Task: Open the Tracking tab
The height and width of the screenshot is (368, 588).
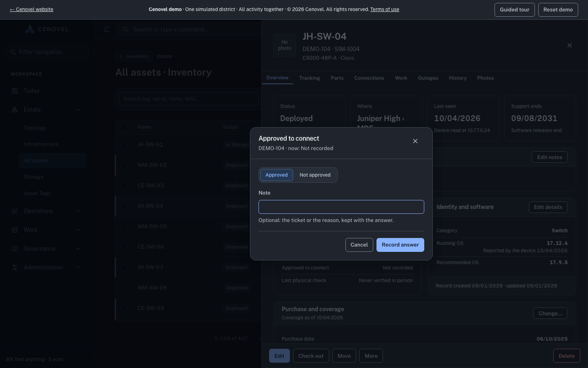Action: pos(310,78)
